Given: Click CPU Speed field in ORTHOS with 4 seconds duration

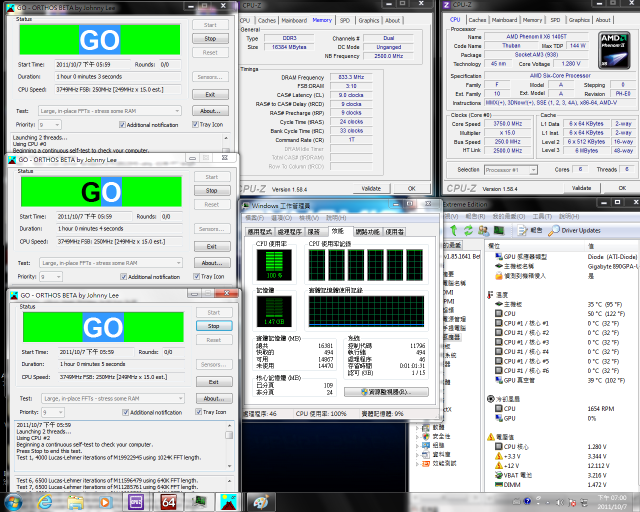Looking at the screenshot, I should (120, 242).
